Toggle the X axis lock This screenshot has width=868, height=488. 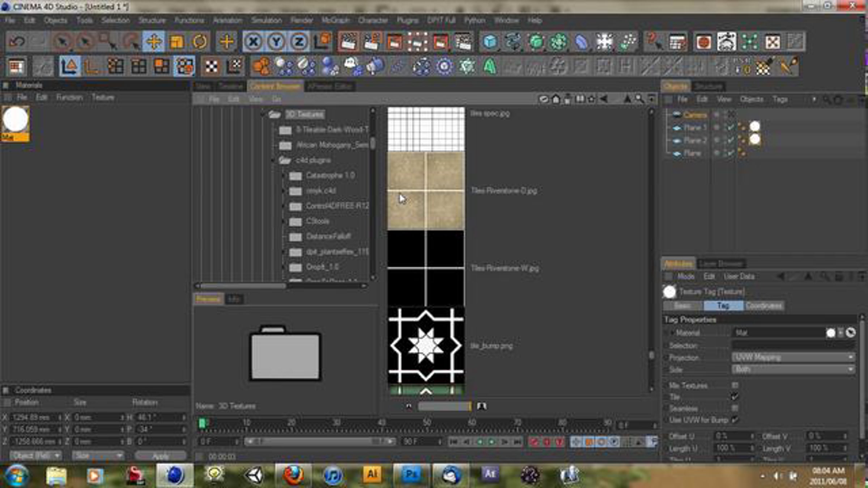[x=254, y=42]
